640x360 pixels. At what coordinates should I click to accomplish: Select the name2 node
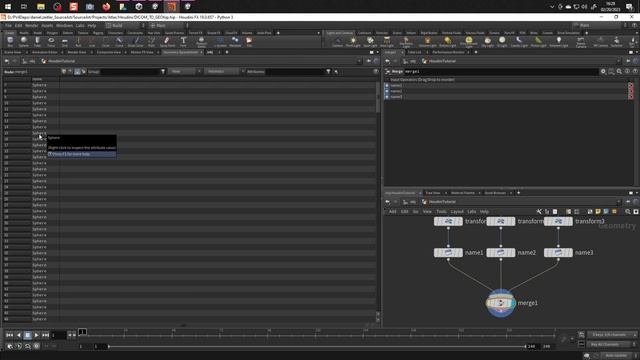pos(500,253)
